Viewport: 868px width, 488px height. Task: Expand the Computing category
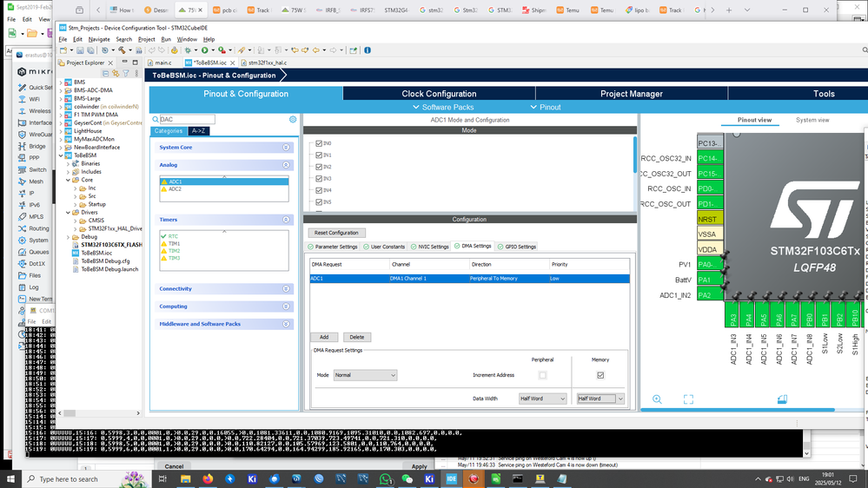286,307
